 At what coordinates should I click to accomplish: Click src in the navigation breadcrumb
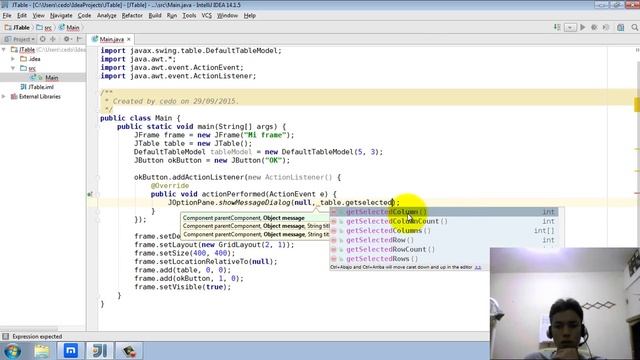pyautogui.click(x=44, y=27)
